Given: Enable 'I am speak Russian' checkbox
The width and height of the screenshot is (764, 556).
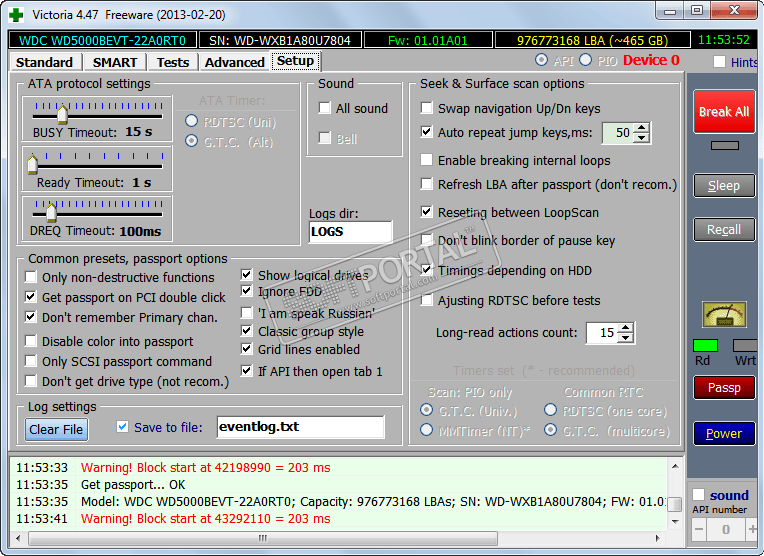Looking at the screenshot, I should coord(247,312).
